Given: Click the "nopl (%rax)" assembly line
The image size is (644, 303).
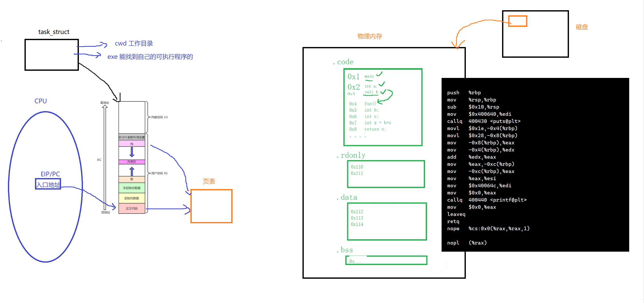Looking at the screenshot, I should point(467,243).
